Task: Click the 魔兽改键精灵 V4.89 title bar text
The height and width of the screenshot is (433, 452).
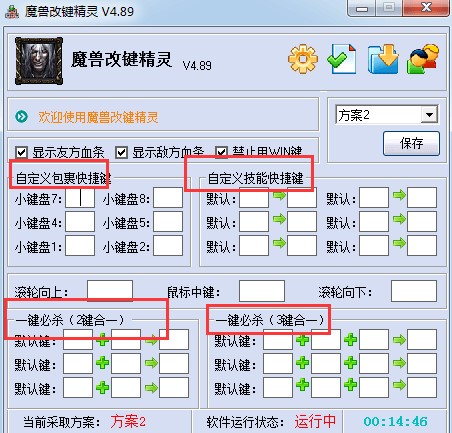Action: point(79,12)
